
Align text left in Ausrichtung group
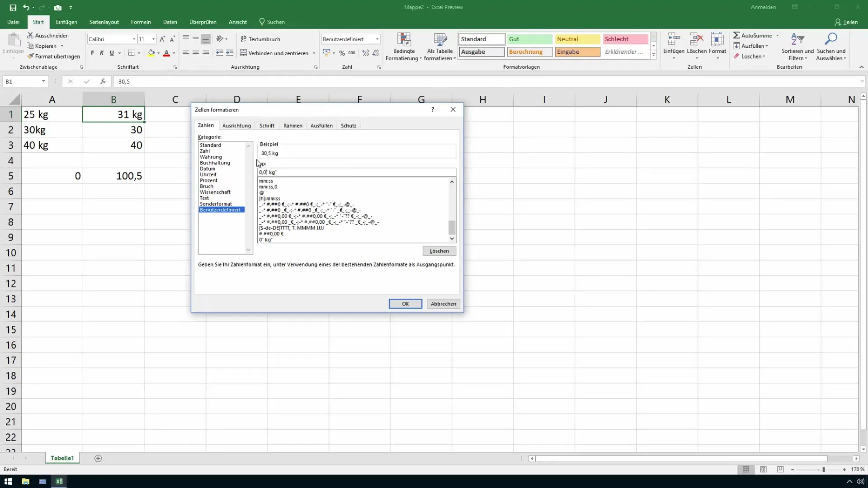(185, 53)
